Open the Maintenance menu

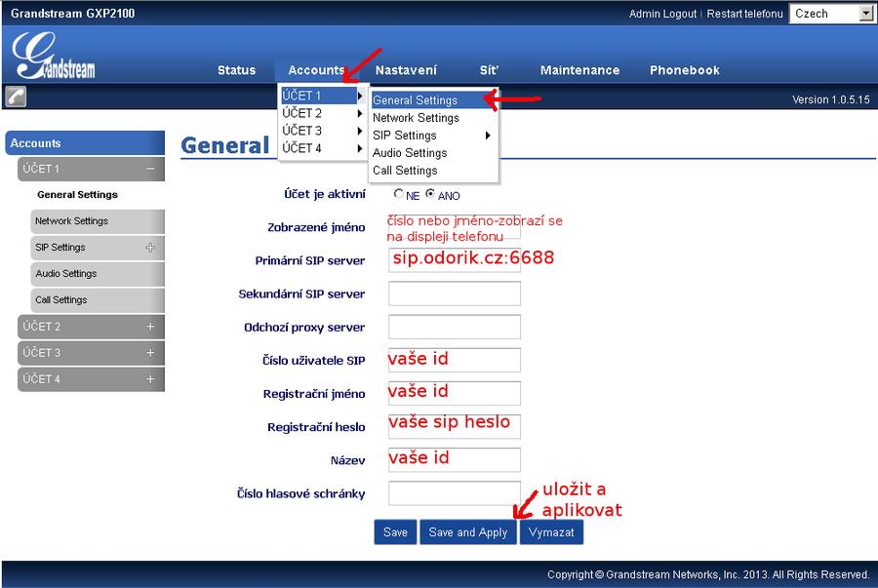point(579,70)
